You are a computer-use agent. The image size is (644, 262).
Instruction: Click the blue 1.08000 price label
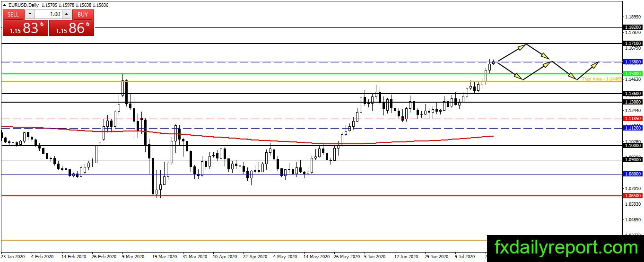click(633, 174)
